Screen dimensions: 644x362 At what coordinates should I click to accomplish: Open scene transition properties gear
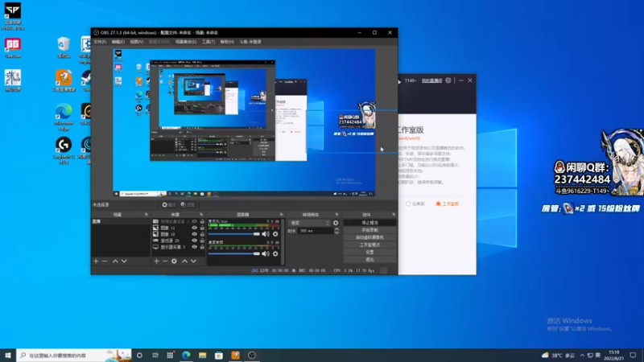tap(336, 223)
